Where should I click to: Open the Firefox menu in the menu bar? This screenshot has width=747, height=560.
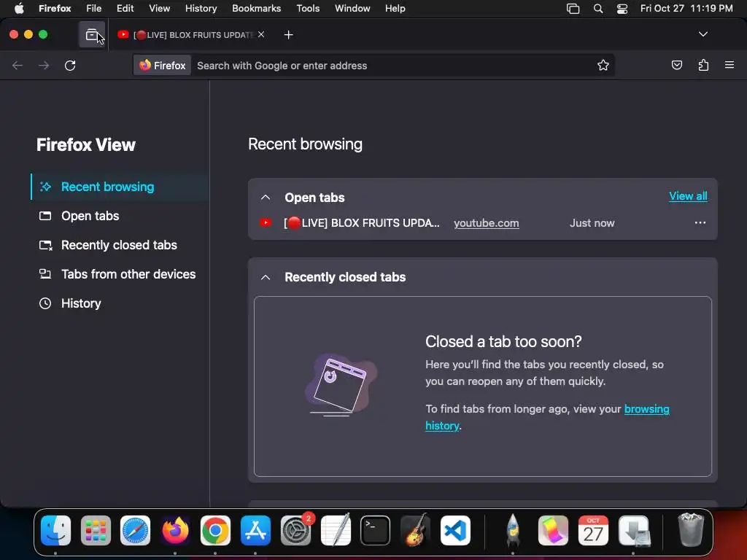tap(55, 9)
